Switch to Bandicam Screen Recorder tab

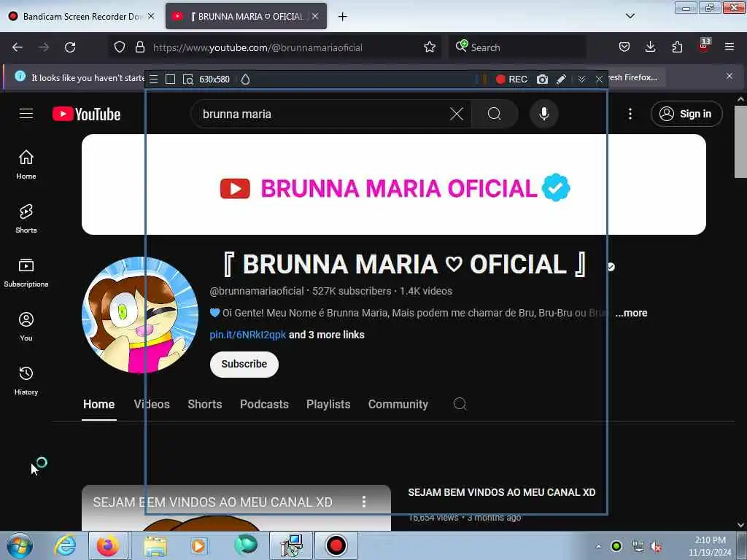click(80, 17)
